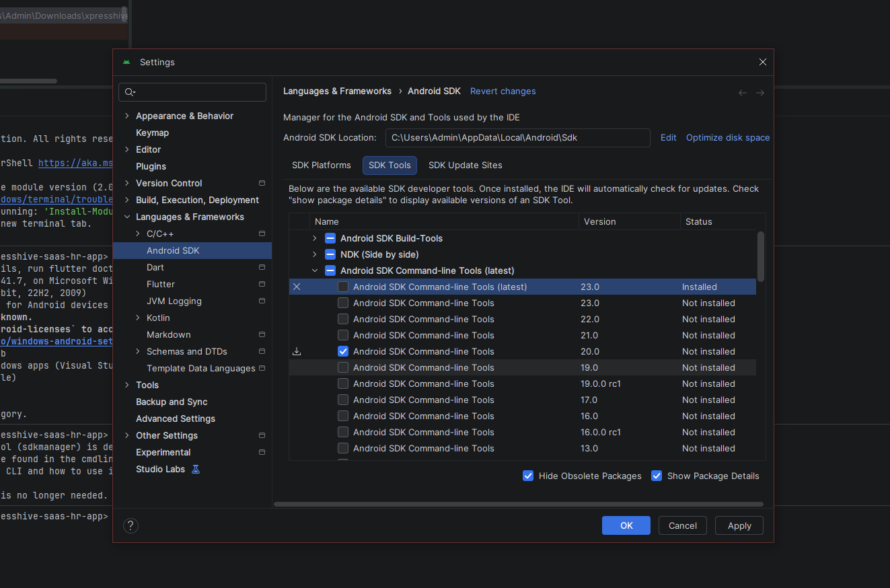Select the Command-line Tools 16.0 row

[523, 416]
